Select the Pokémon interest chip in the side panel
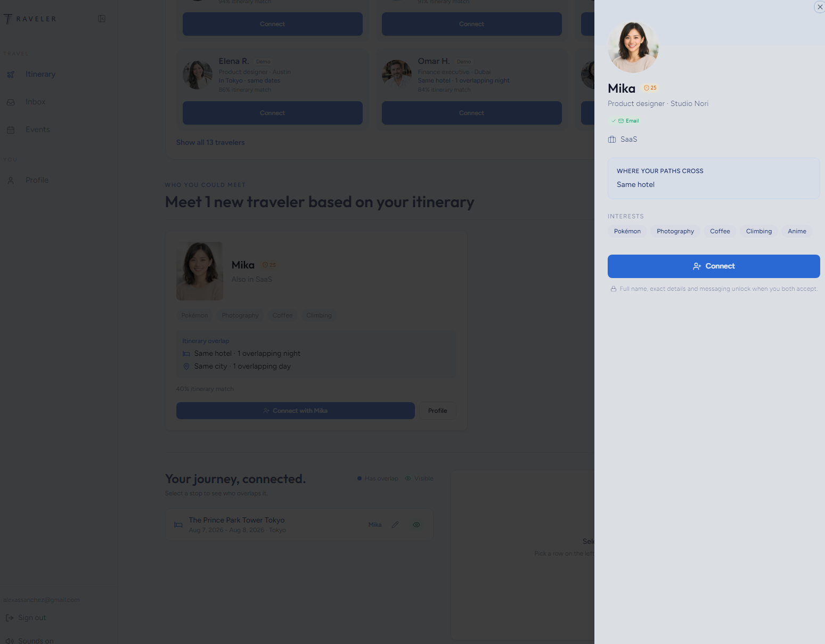 tap(627, 231)
